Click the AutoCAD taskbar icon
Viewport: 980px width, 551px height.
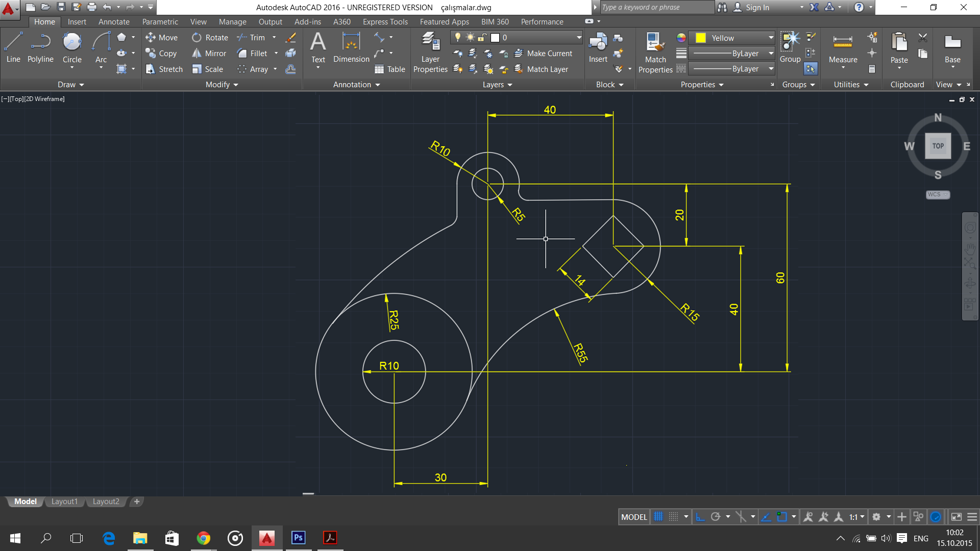266,538
